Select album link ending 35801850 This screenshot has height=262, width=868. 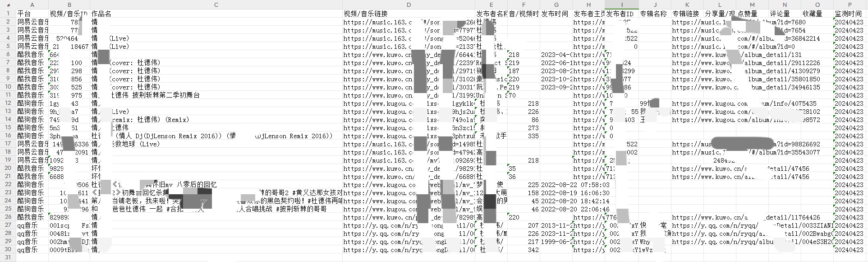pos(746,79)
